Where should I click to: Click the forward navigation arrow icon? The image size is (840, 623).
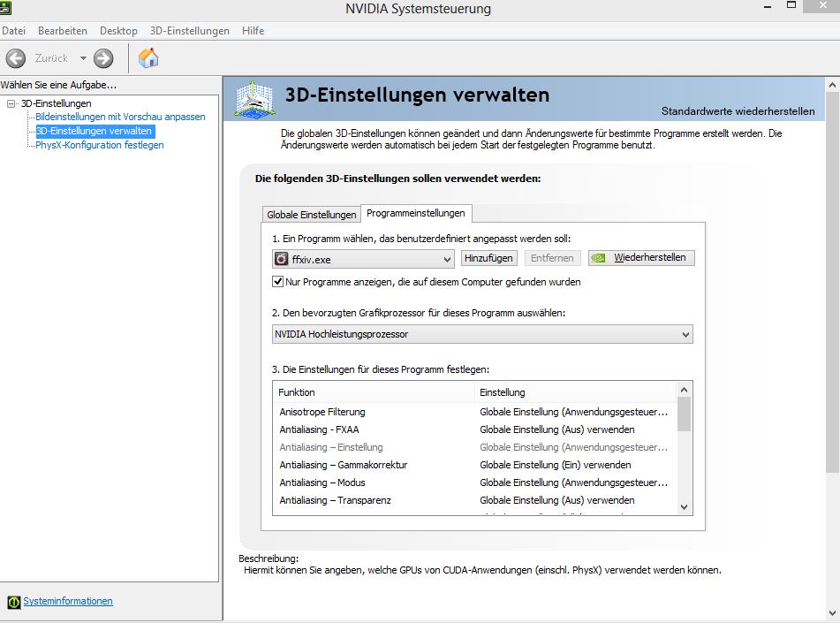pos(103,58)
